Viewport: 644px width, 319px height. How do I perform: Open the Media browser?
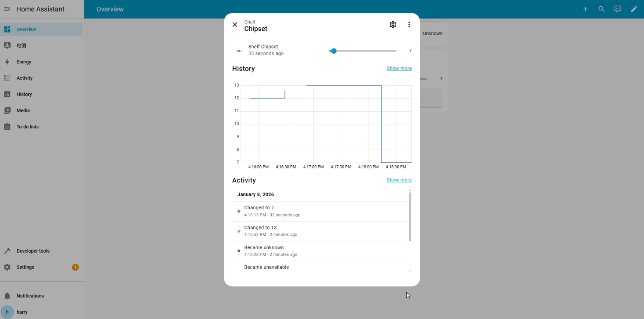[x=23, y=110]
